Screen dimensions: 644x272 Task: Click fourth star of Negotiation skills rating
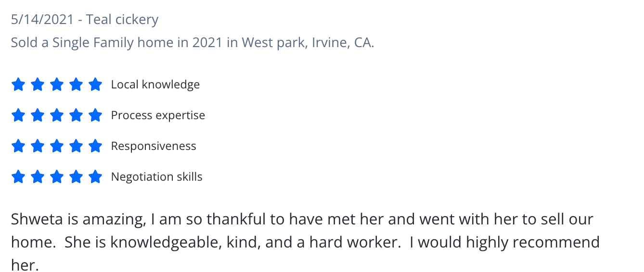click(76, 177)
